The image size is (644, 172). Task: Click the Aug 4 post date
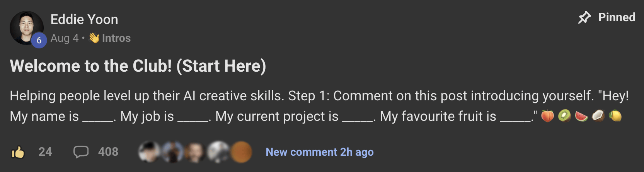click(x=64, y=38)
